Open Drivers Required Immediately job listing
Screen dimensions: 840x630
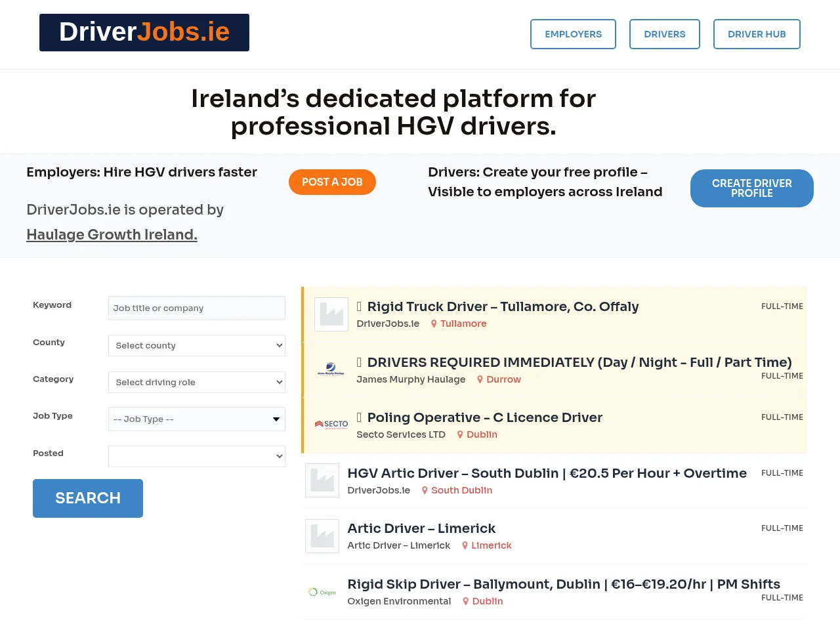(x=579, y=362)
